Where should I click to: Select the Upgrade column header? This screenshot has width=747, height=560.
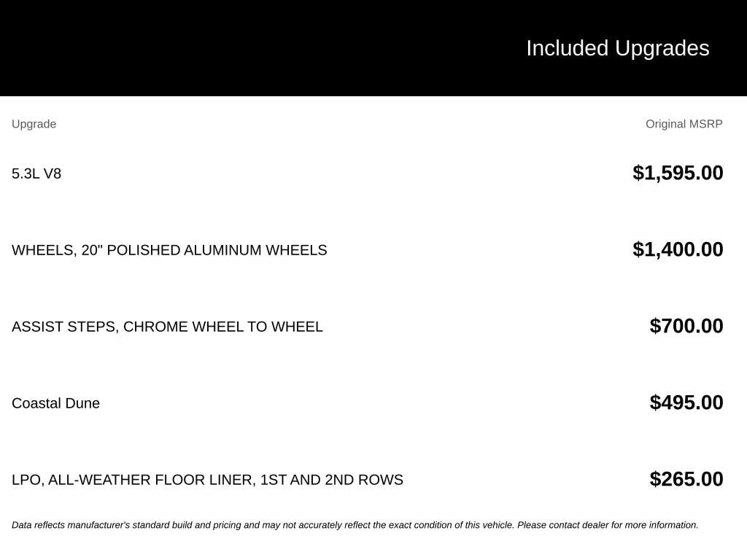coord(34,124)
